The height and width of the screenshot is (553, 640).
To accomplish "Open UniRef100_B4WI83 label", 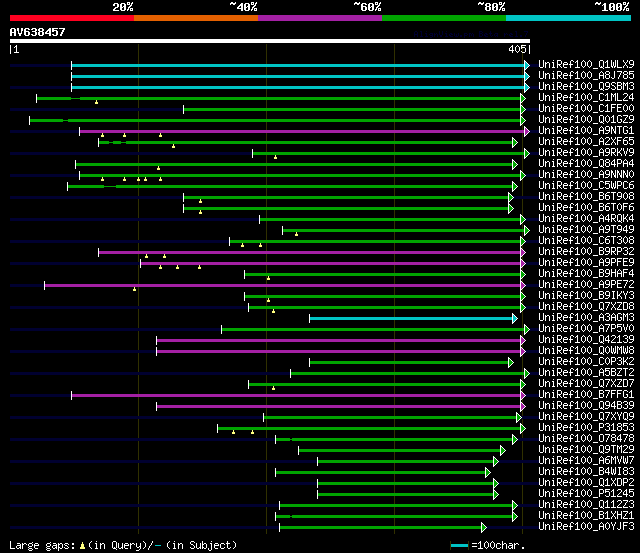I will pos(586,472).
